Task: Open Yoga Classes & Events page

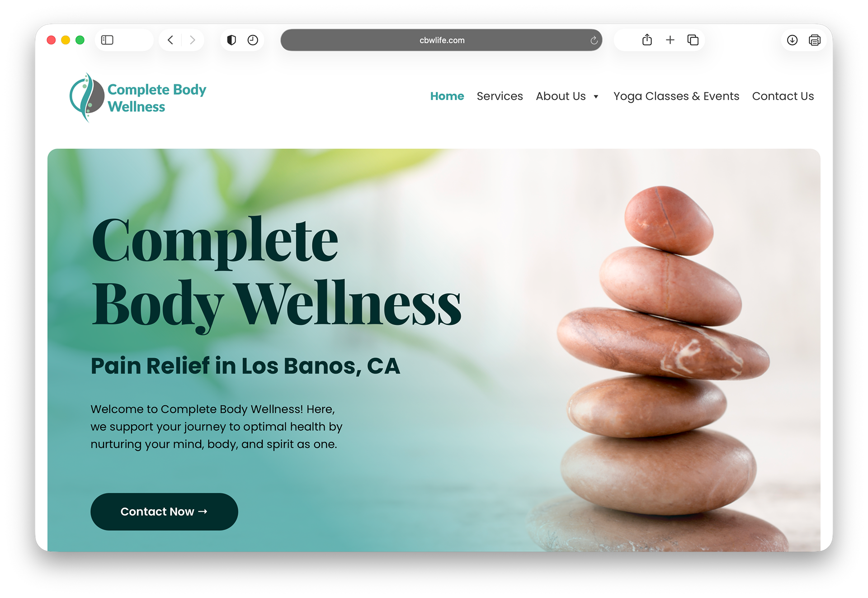Action: 676,96
